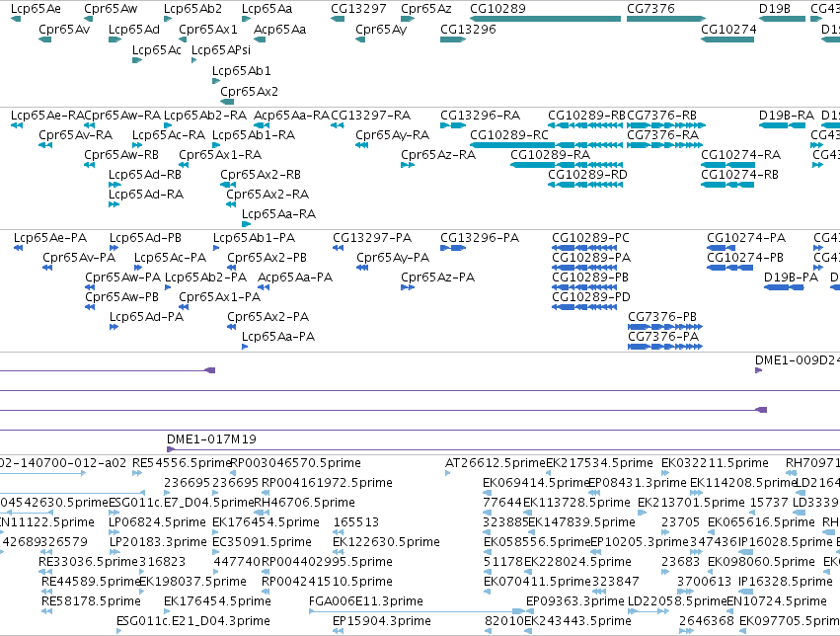Click the CG13297 gene label

358,9
